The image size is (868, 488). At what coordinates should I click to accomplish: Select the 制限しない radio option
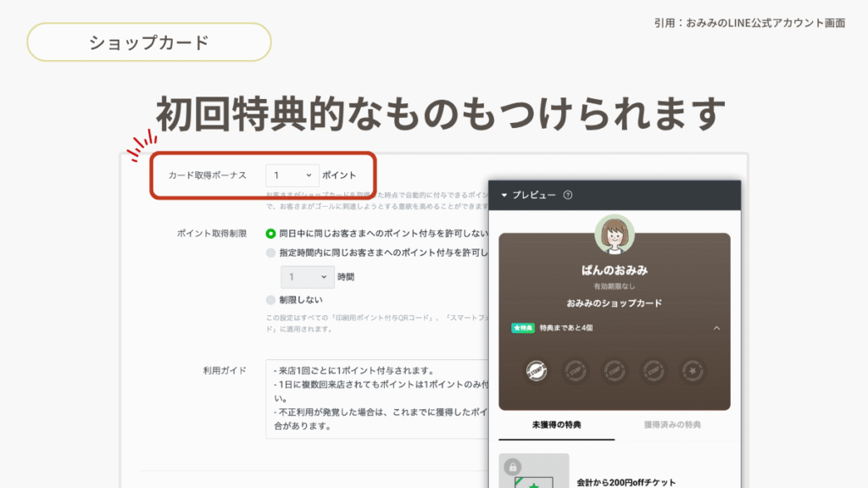coord(271,300)
